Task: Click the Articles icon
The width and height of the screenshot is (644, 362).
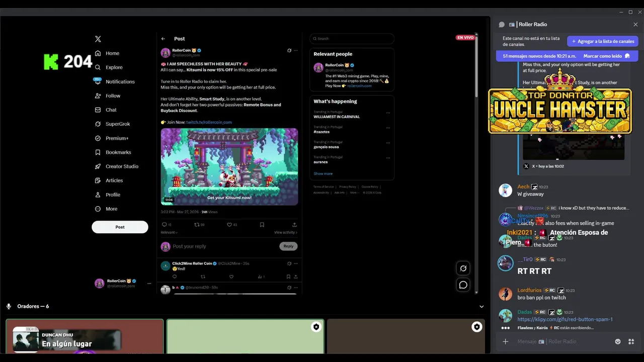Action: [x=98, y=180]
